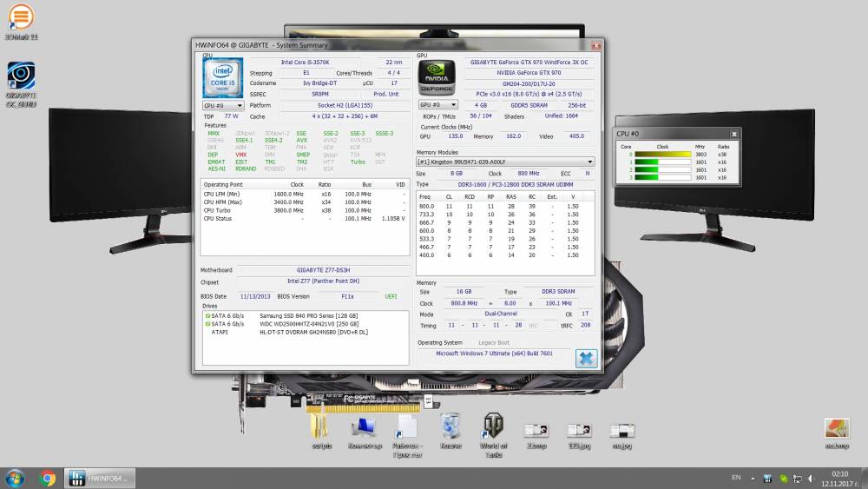Click the 400.0 frequency timing row
Image resolution: width=868 pixels, height=489 pixels.
505,255
